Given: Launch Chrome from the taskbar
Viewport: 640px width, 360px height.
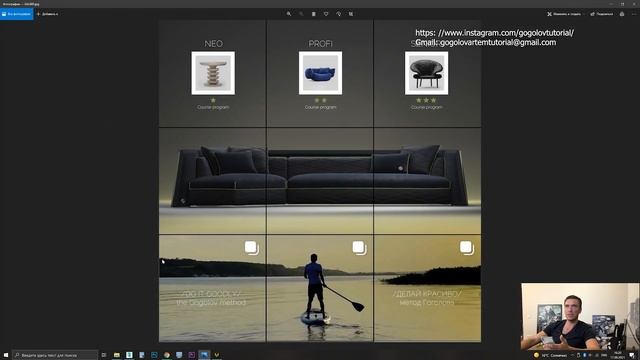Looking at the screenshot, I should [x=167, y=355].
